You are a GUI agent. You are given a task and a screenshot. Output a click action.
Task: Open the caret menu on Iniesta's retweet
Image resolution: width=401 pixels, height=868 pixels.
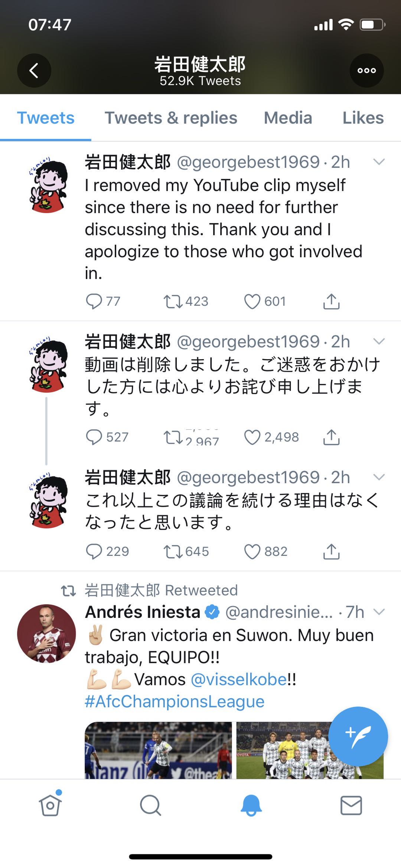379,610
